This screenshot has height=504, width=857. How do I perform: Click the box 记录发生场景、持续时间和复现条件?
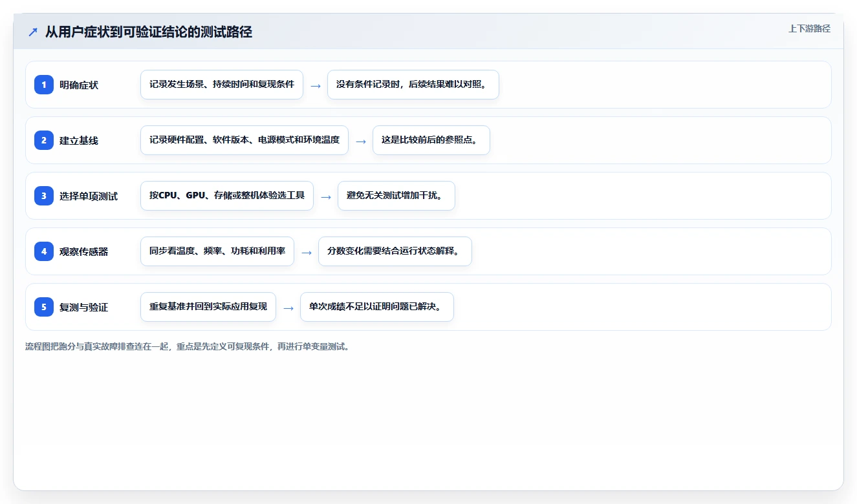222,85
